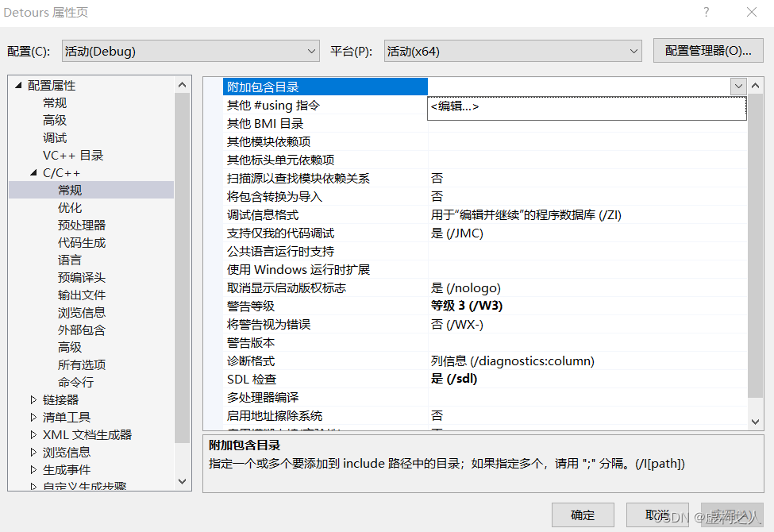The image size is (774, 532).
Task: Select the 其他 BMI 目录 property
Action: (x=265, y=124)
